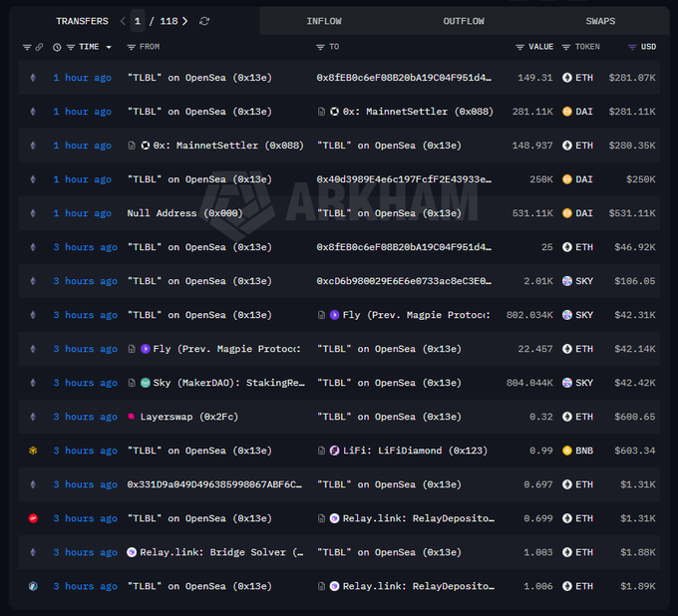678x616 pixels.
Task: Open chain filter icon in header
Action: click(x=27, y=47)
